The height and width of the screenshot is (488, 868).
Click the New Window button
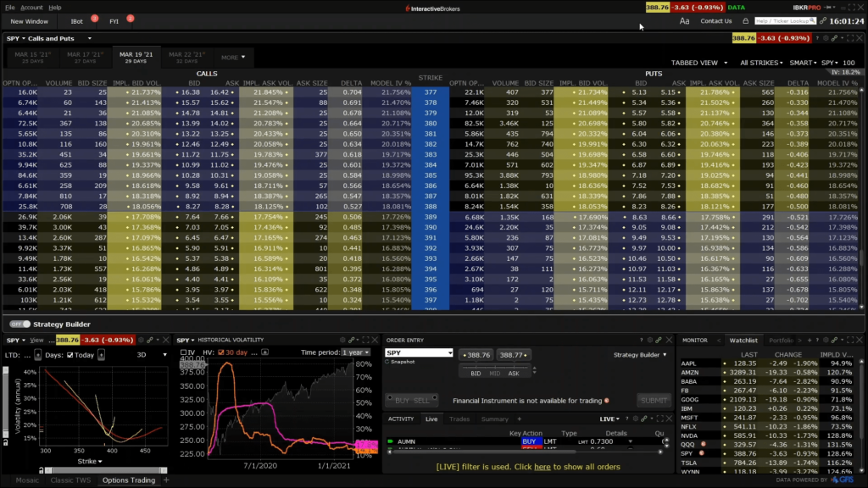click(x=30, y=20)
